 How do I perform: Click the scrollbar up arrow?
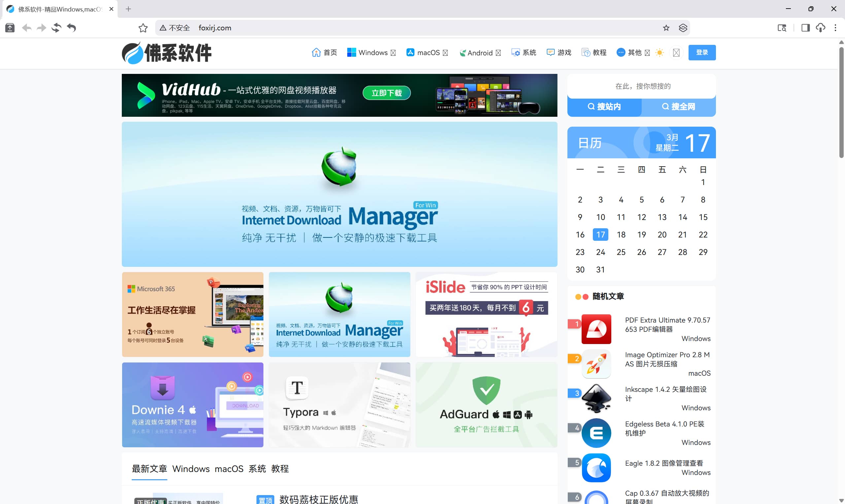(842, 42)
